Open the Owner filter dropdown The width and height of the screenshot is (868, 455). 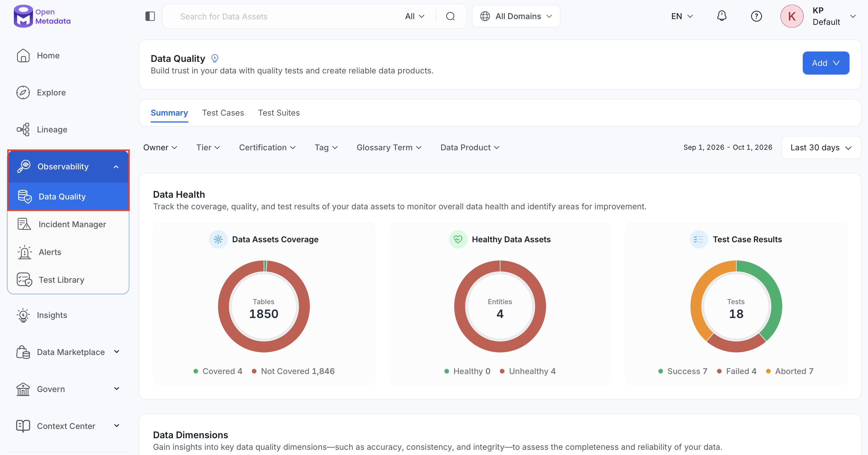coord(160,148)
